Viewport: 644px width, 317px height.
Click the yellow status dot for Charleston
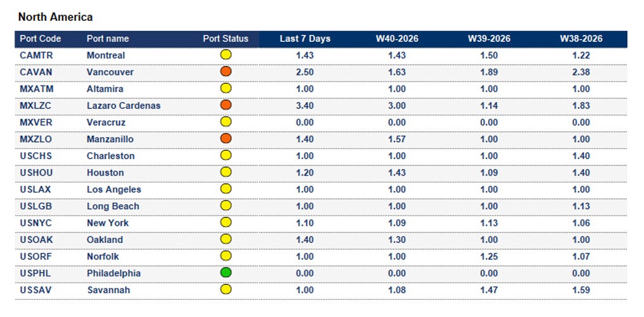click(x=226, y=155)
